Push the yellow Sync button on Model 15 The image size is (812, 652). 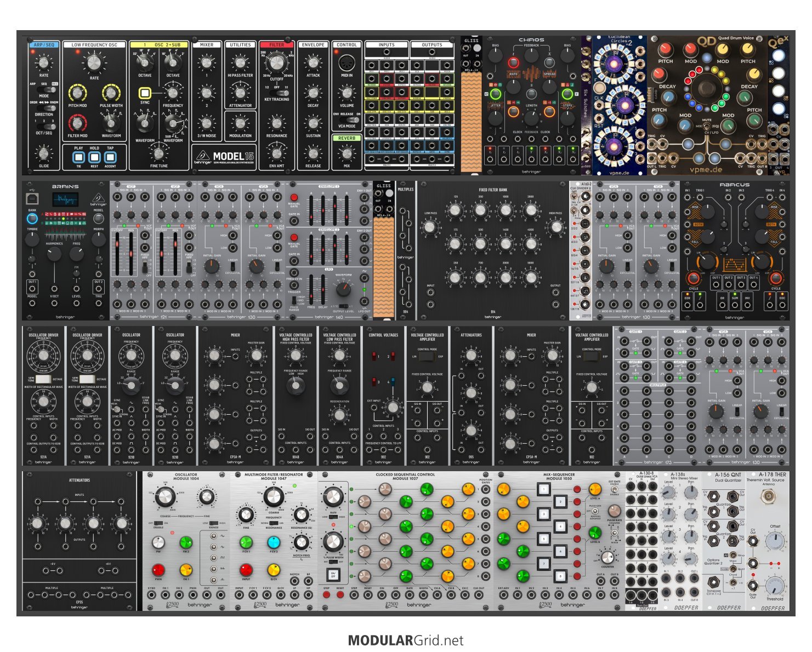145,93
